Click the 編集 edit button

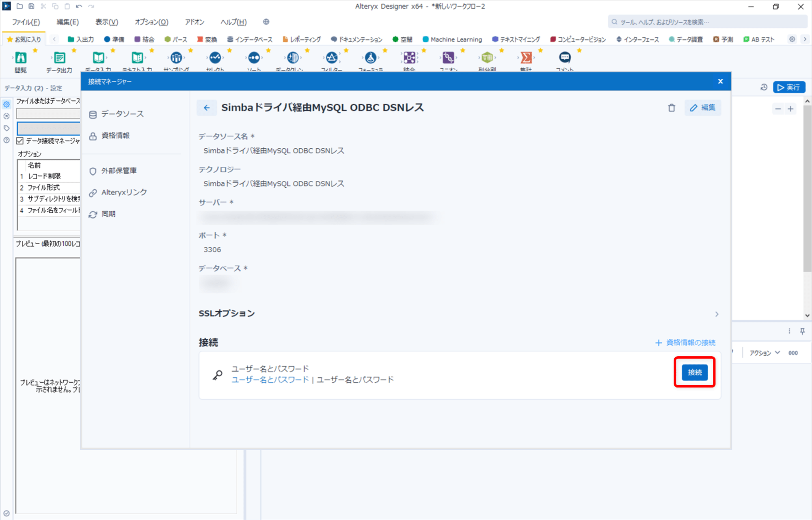[x=703, y=108]
